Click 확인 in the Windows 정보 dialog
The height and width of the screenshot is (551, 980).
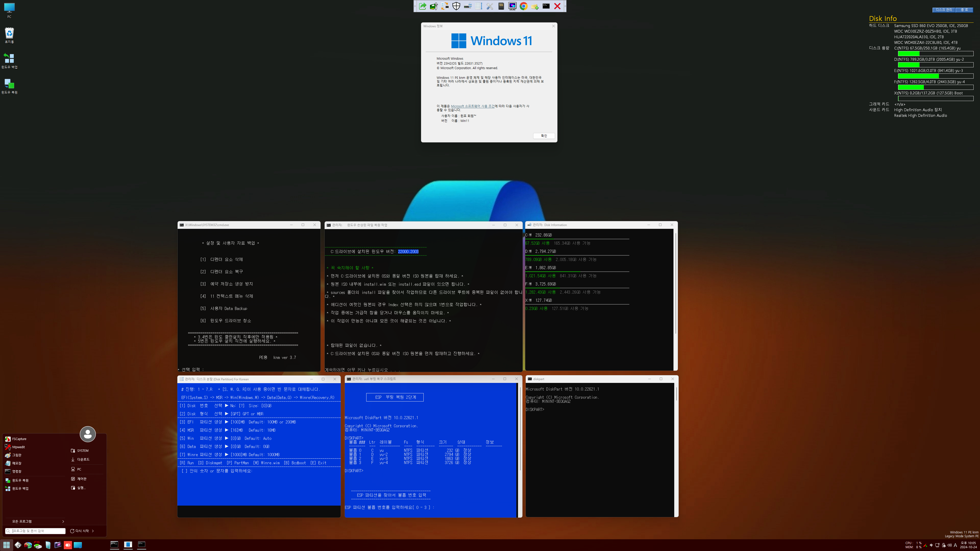pos(544,136)
